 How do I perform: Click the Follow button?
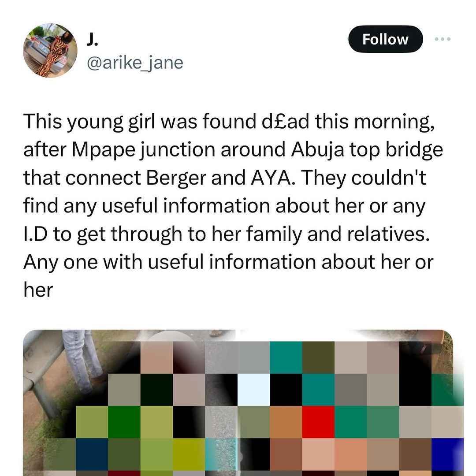tap(385, 39)
